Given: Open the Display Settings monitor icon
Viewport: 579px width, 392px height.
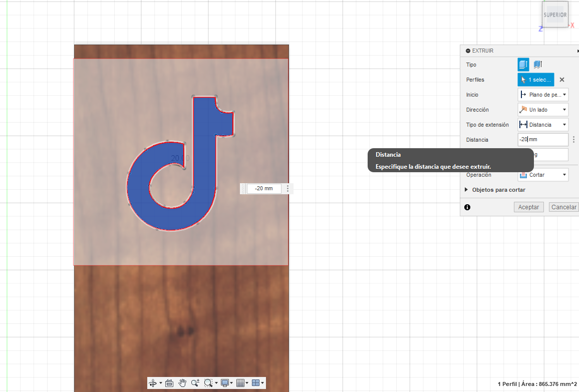Looking at the screenshot, I should pyautogui.click(x=224, y=383).
